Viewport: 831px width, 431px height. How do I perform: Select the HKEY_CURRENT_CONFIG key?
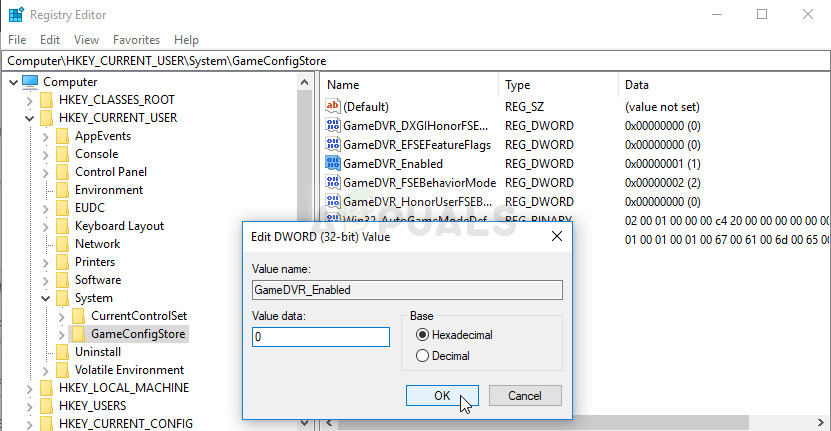coord(126,424)
